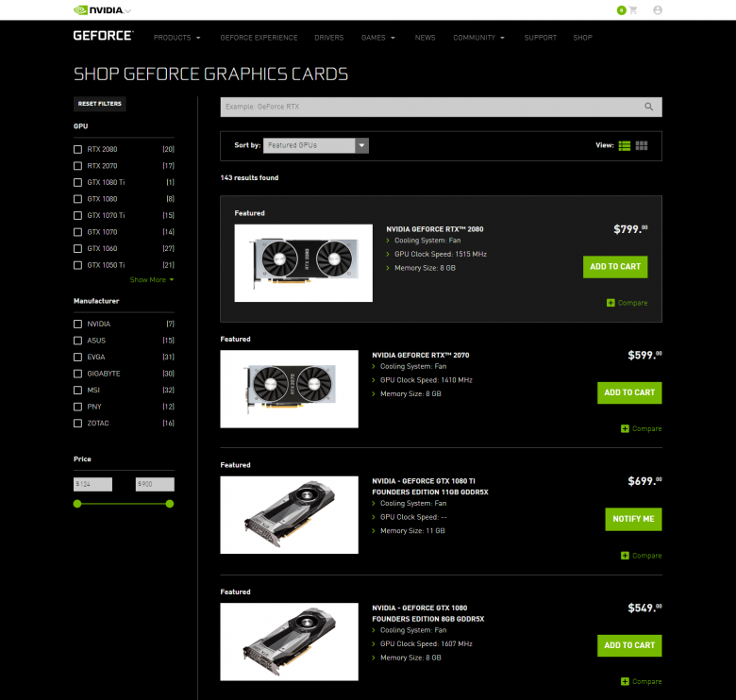Open the NVIDIA logo home link
Image resolution: width=736 pixels, height=700 pixels.
point(98,9)
